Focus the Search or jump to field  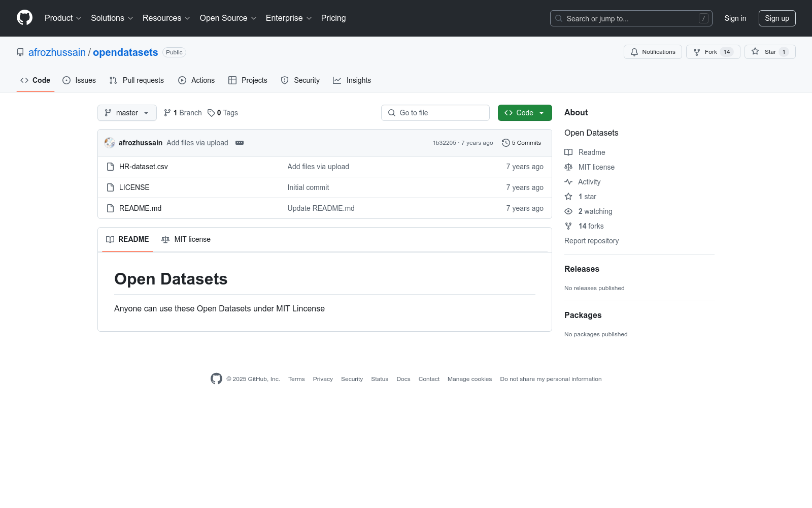[x=631, y=18]
